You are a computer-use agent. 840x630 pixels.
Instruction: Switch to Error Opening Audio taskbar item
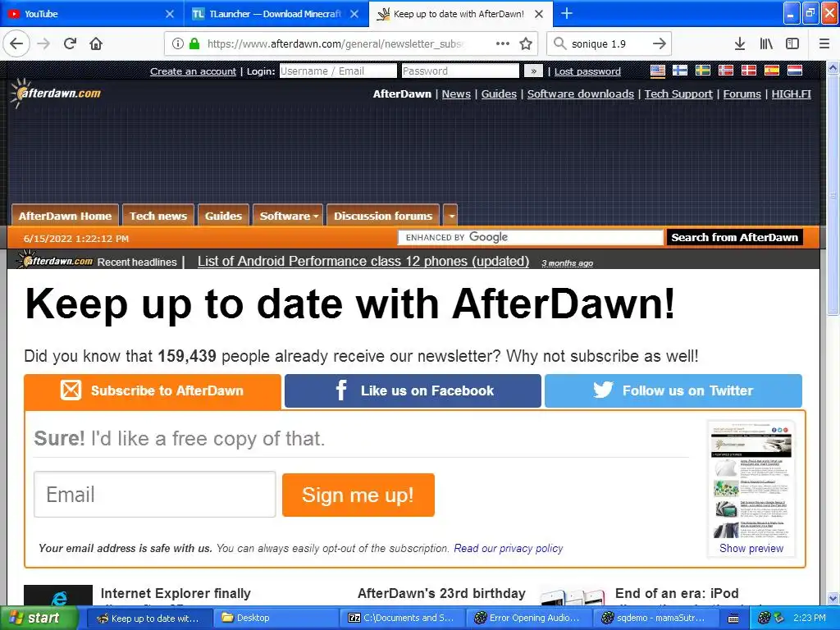[x=529, y=619]
